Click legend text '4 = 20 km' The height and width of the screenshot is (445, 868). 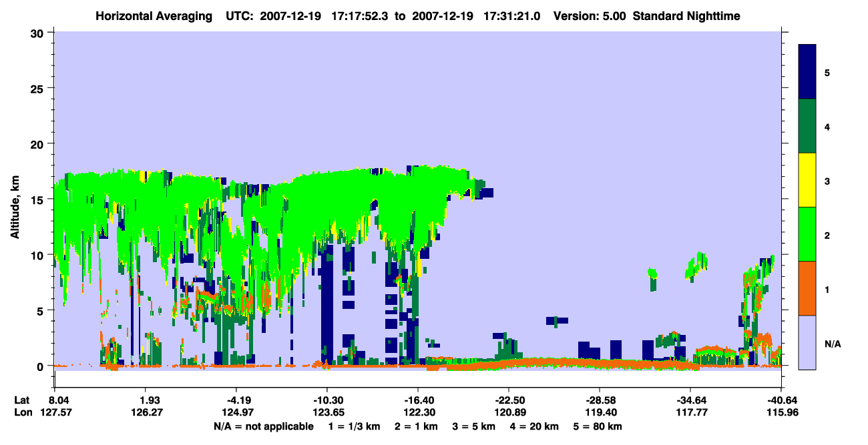[535, 426]
